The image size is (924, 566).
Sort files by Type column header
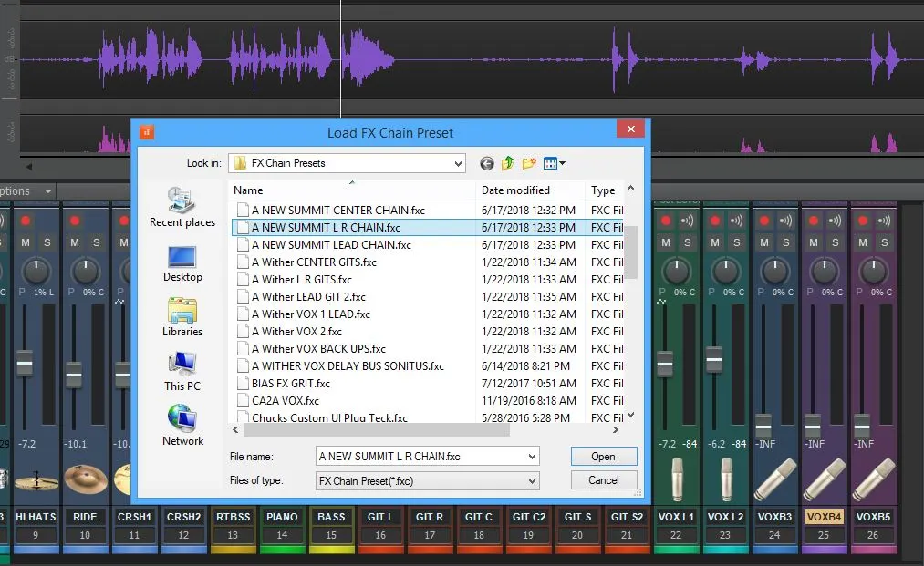tap(604, 190)
